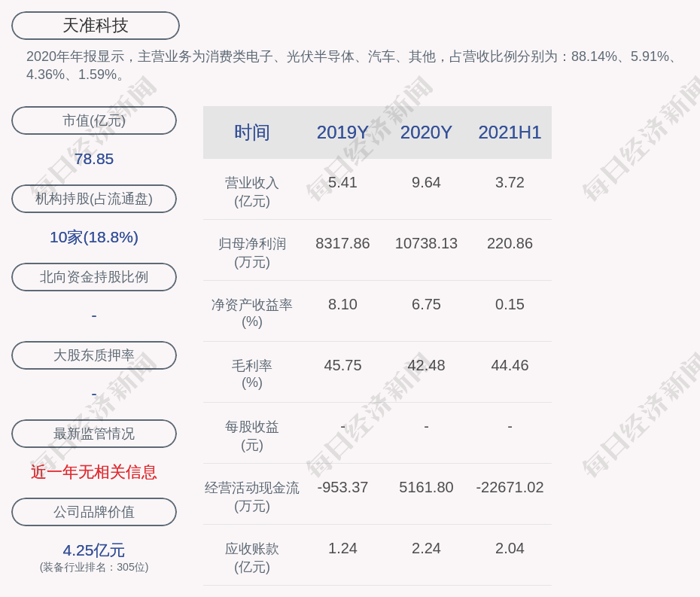The image size is (700, 597).
Task: Click cash flow value 5161.80
Action: point(426,487)
